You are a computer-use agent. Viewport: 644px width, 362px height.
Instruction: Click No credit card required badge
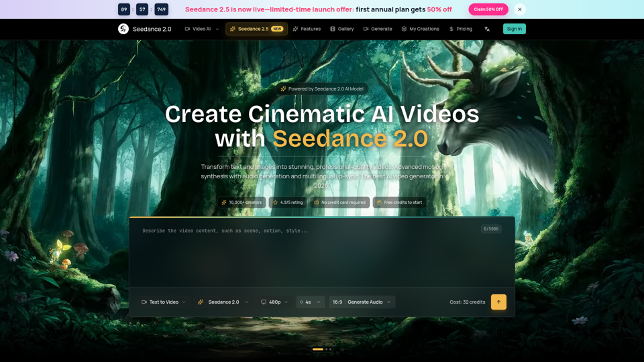click(339, 202)
